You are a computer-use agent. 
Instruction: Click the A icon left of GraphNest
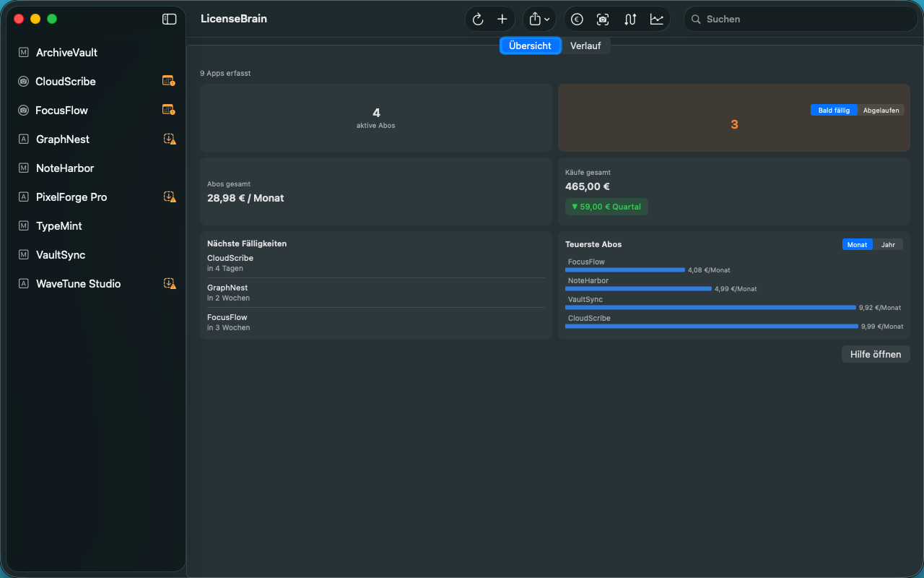[23, 139]
